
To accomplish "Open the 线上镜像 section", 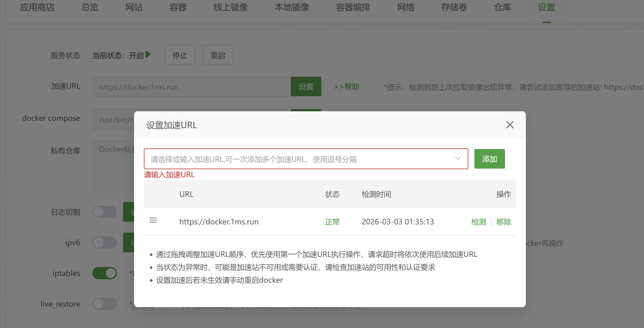I will 230,8.
